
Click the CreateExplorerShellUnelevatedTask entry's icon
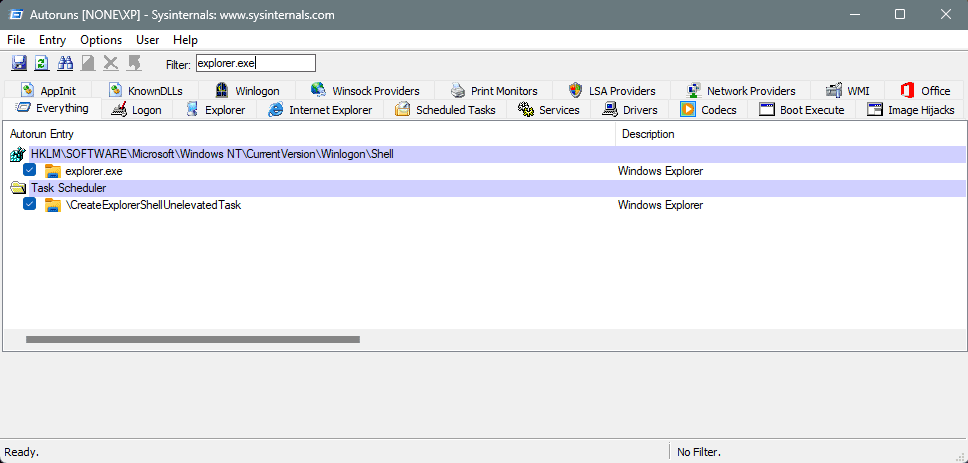coord(53,205)
